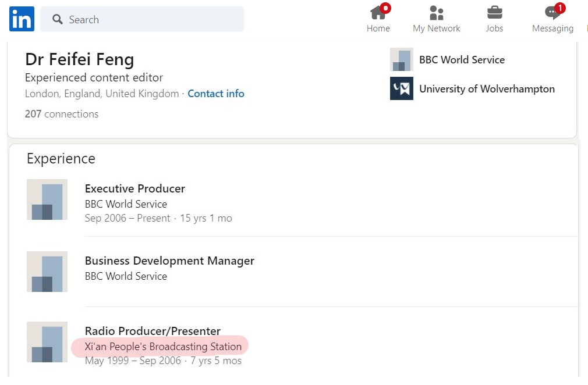Click the LinkedIn logo icon
The width and height of the screenshot is (588, 385).
click(x=22, y=19)
